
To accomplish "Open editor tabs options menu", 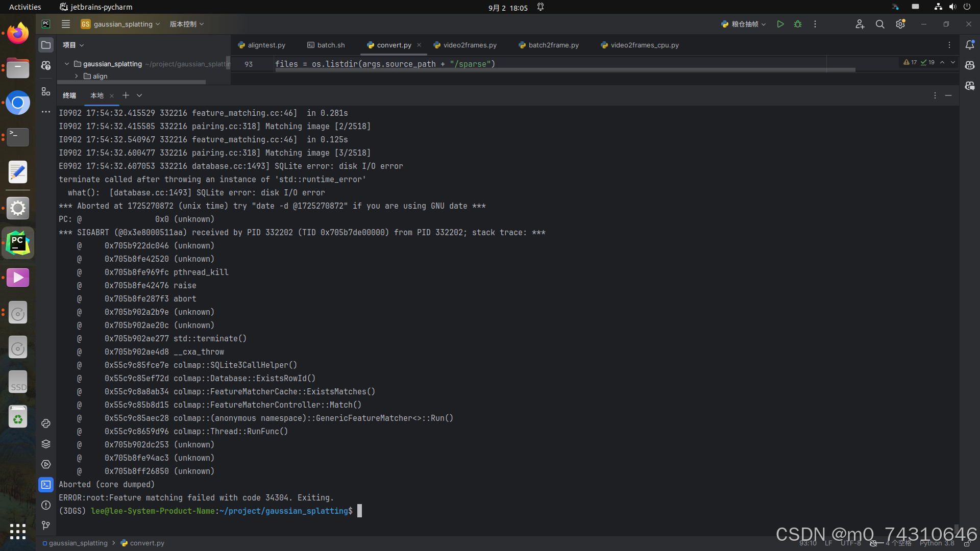I will coord(949,45).
